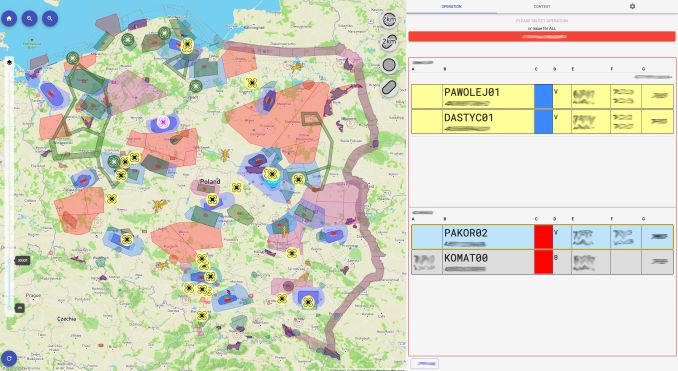This screenshot has width=678, height=371.
Task: Select the KOMAT00 operation row
Action: (x=542, y=262)
